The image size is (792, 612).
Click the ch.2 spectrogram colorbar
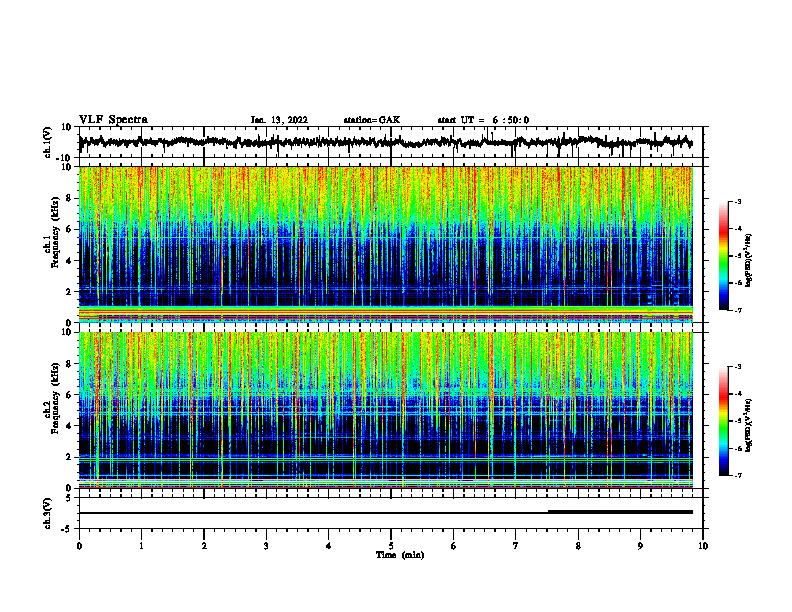pos(723,421)
